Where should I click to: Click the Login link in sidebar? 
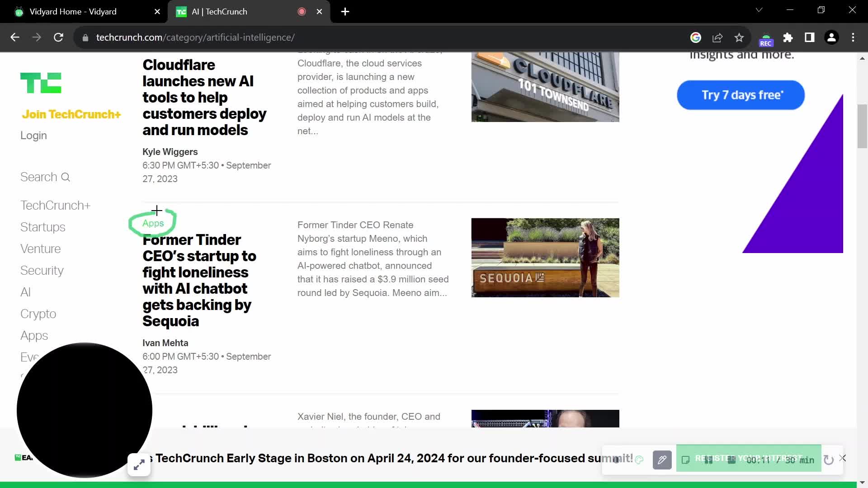[x=33, y=135]
